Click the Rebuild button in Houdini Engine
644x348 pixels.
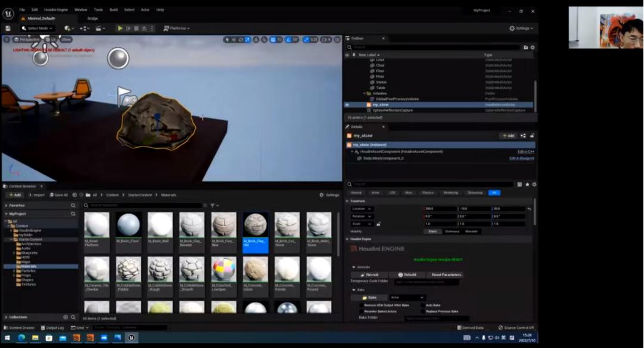406,274
